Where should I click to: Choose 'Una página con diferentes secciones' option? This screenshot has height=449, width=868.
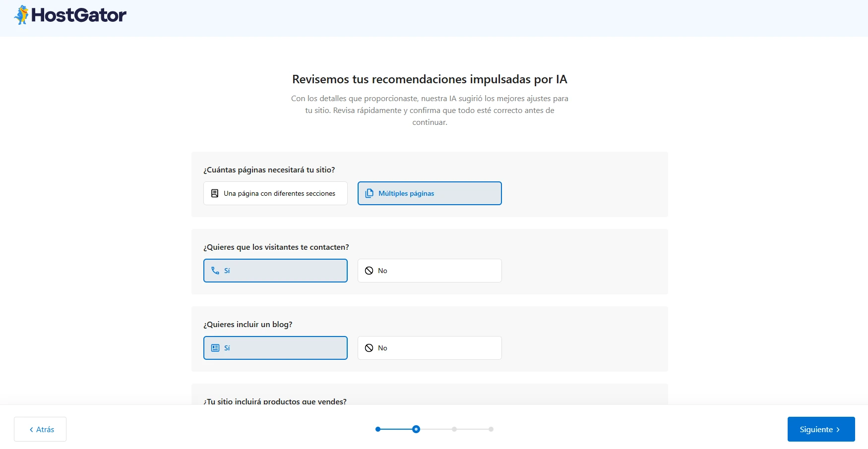click(275, 193)
